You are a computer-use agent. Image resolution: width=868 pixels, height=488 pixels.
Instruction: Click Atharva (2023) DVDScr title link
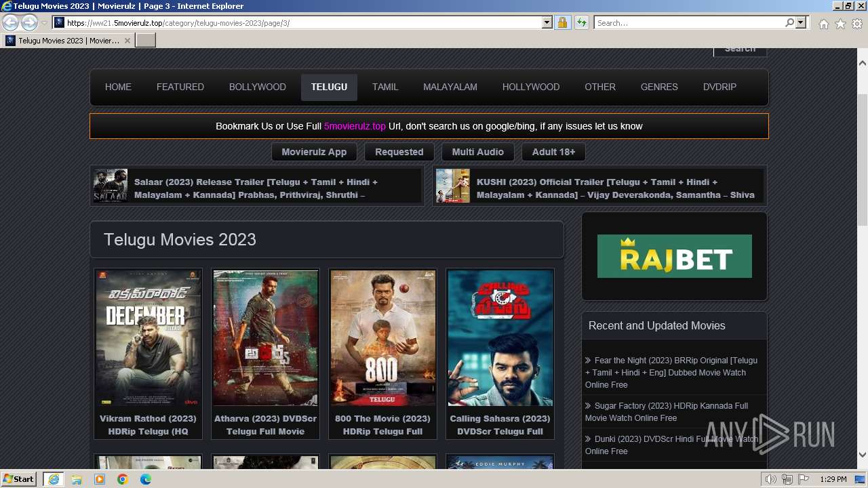[x=265, y=425]
